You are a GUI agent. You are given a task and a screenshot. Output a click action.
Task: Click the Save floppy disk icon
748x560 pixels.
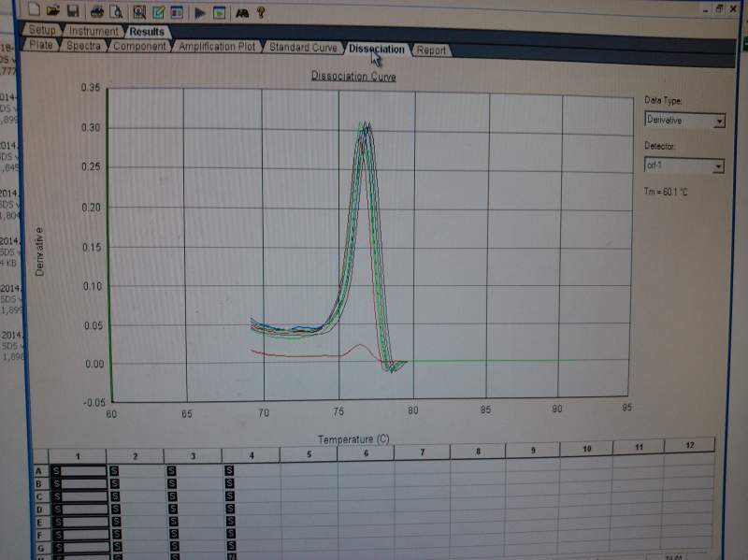(x=73, y=10)
